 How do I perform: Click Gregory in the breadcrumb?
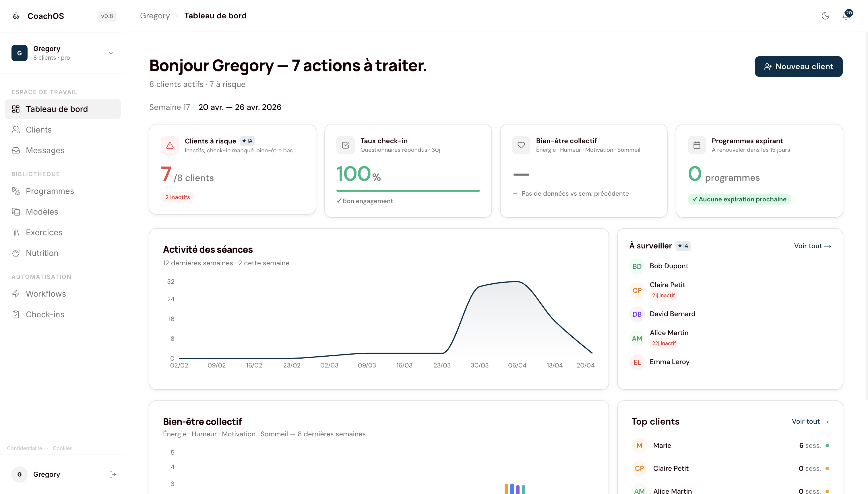click(155, 15)
